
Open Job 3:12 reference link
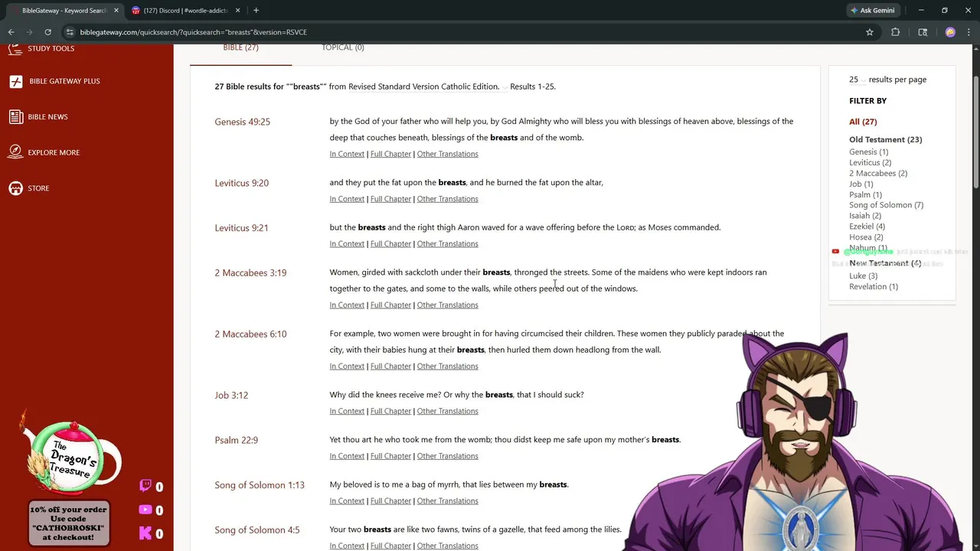(231, 395)
